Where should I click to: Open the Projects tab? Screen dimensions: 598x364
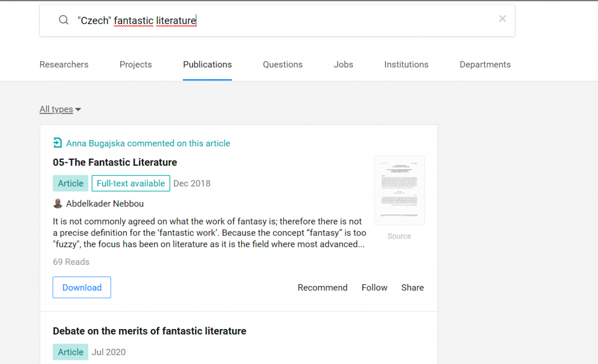[135, 65]
